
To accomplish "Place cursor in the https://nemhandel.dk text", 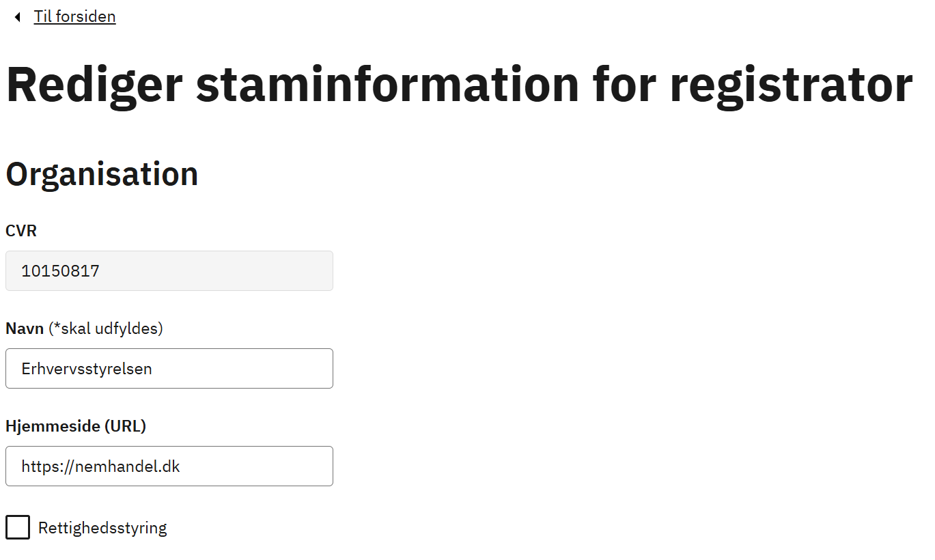I will click(x=101, y=466).
